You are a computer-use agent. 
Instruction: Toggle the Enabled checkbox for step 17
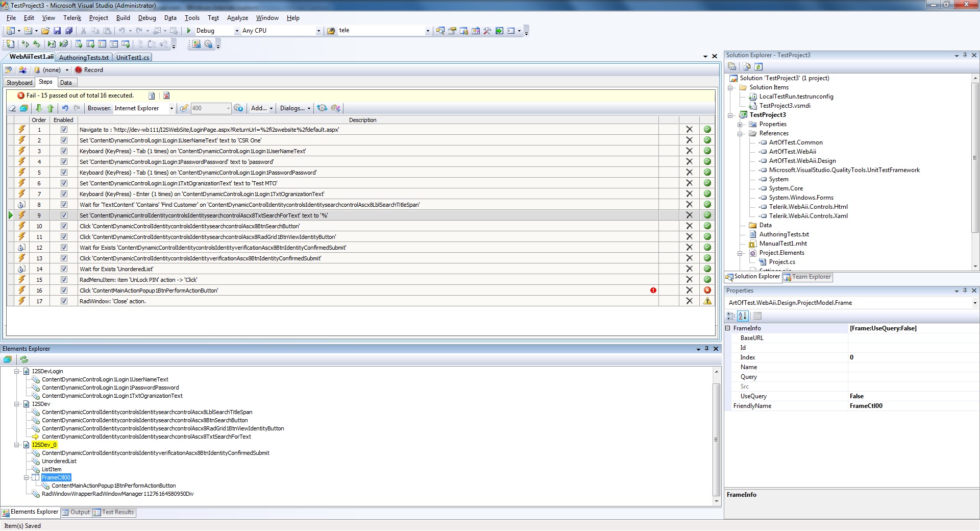[64, 301]
